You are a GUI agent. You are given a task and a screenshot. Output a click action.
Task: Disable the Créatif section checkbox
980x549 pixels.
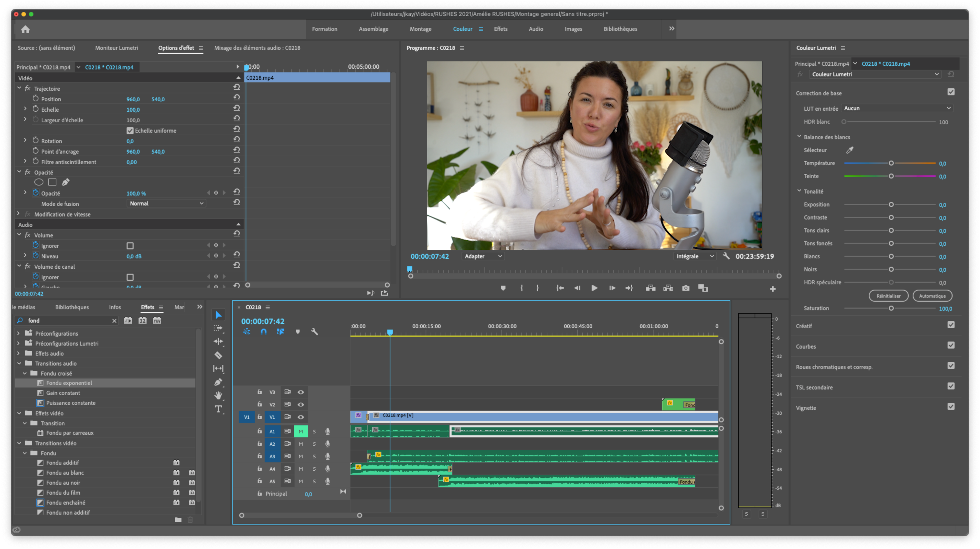coord(951,325)
